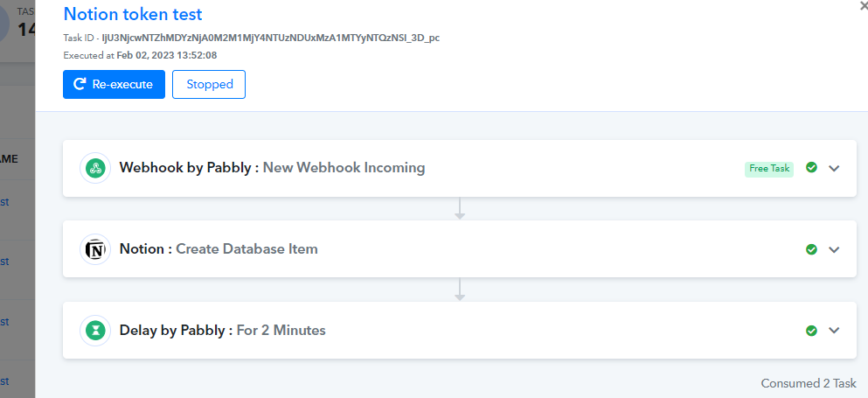Click green success checkmark on Delay step

pyautogui.click(x=811, y=331)
